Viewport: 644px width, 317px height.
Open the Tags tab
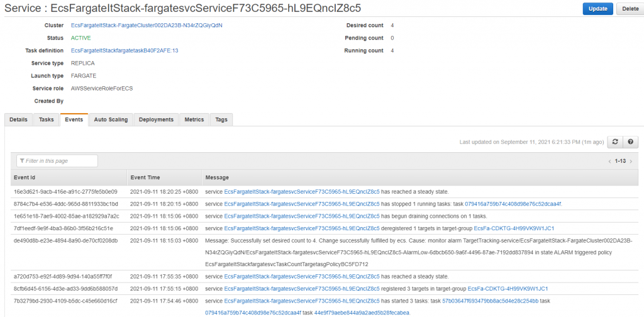[221, 120]
